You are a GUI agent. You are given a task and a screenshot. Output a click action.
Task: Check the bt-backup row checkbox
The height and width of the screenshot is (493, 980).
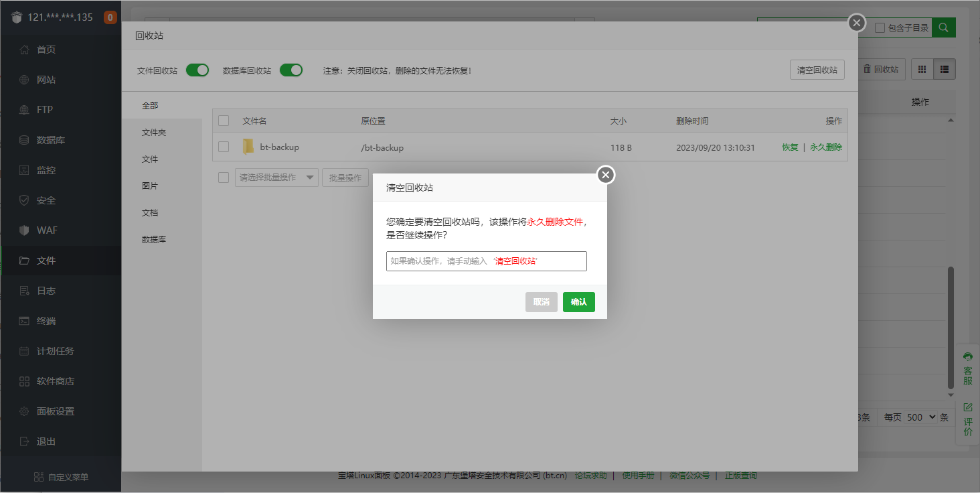coord(223,147)
